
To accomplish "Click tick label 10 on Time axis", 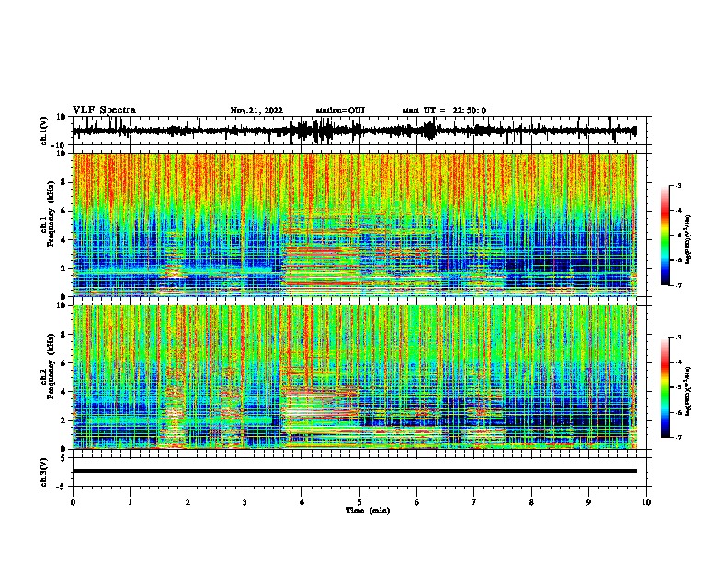I will pyautogui.click(x=646, y=502).
